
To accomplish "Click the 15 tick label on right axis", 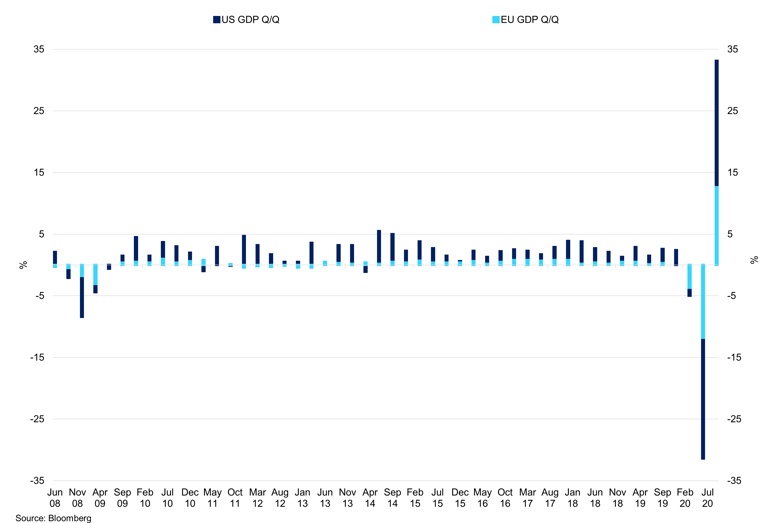I will click(732, 173).
